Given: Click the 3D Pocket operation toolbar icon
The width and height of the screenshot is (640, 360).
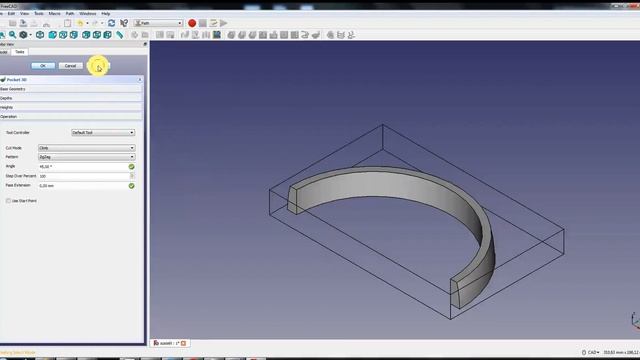Looking at the screenshot, I should [316, 35].
